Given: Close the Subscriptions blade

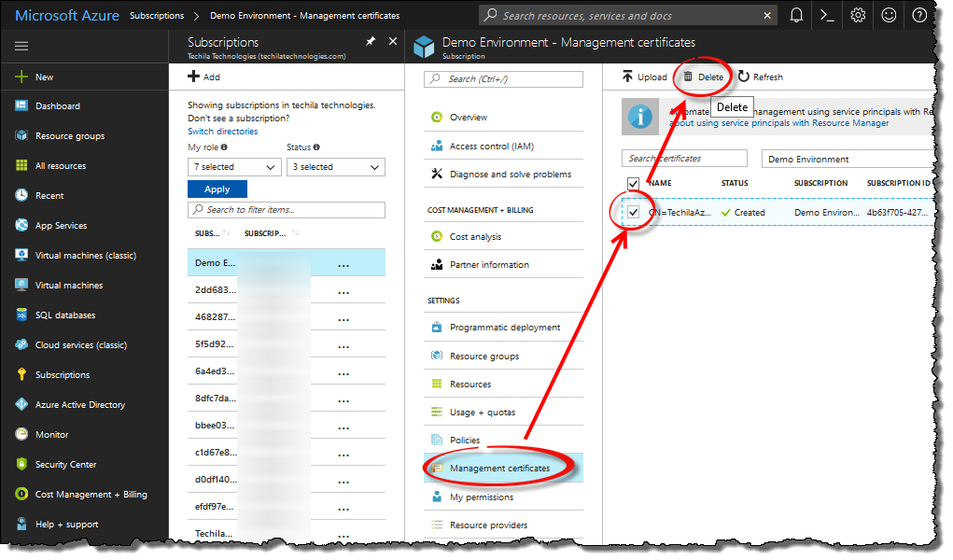Looking at the screenshot, I should [393, 41].
